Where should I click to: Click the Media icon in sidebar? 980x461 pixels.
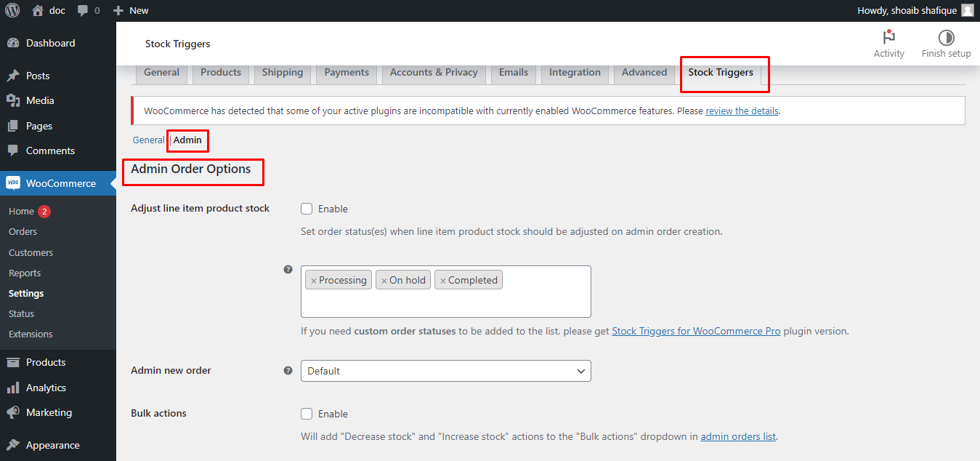(13, 100)
